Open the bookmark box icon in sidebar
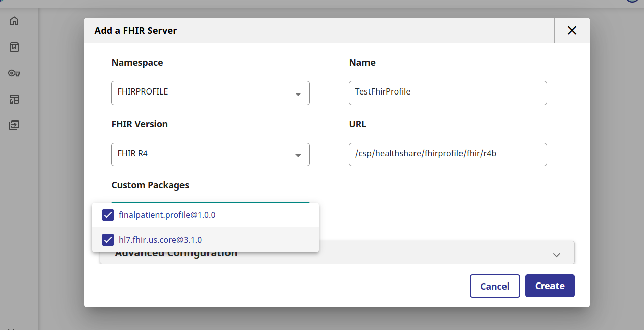Image resolution: width=644 pixels, height=330 pixels. tap(14, 47)
